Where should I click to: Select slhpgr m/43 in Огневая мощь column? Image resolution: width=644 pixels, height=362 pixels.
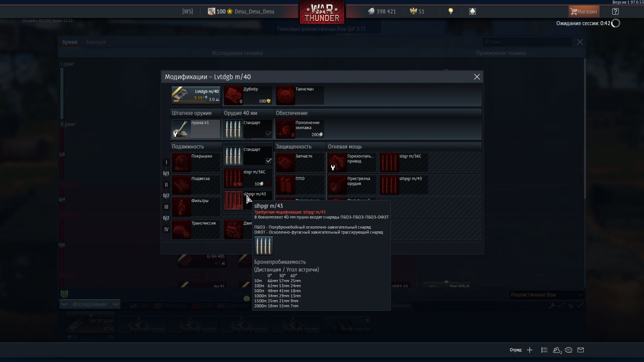tap(404, 185)
